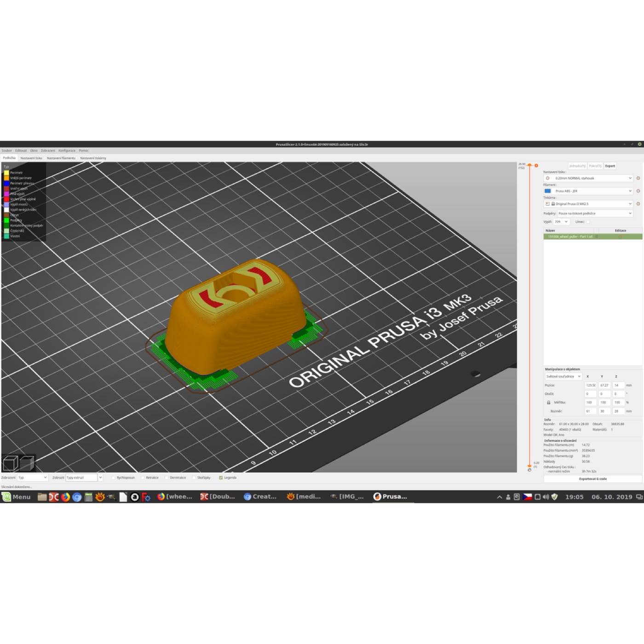Enable the Skořápky checkbox

pyautogui.click(x=194, y=478)
